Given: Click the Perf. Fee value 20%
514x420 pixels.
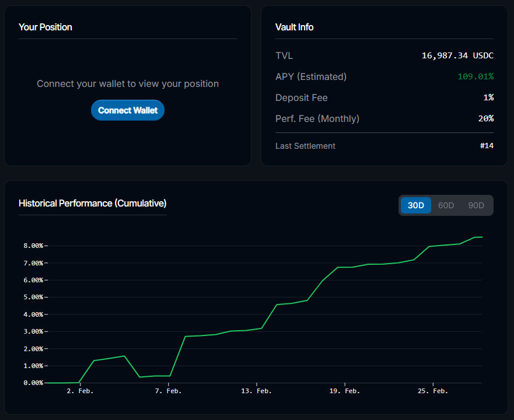Looking at the screenshot, I should coord(486,118).
